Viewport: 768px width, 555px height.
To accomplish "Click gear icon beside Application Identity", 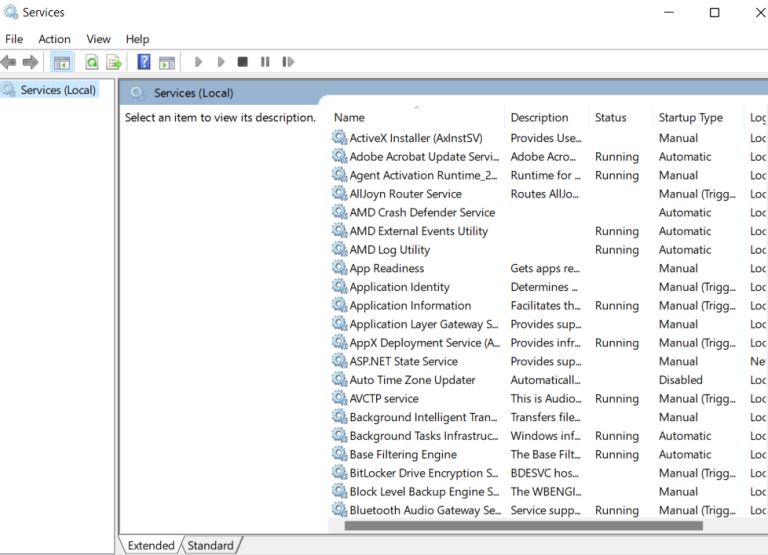I will 339,286.
